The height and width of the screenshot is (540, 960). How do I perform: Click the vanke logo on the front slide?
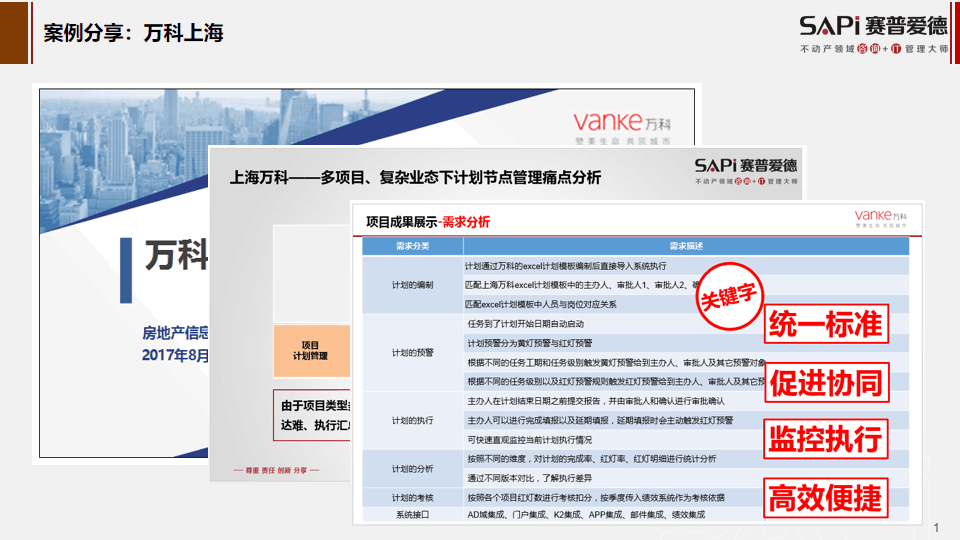(x=880, y=219)
